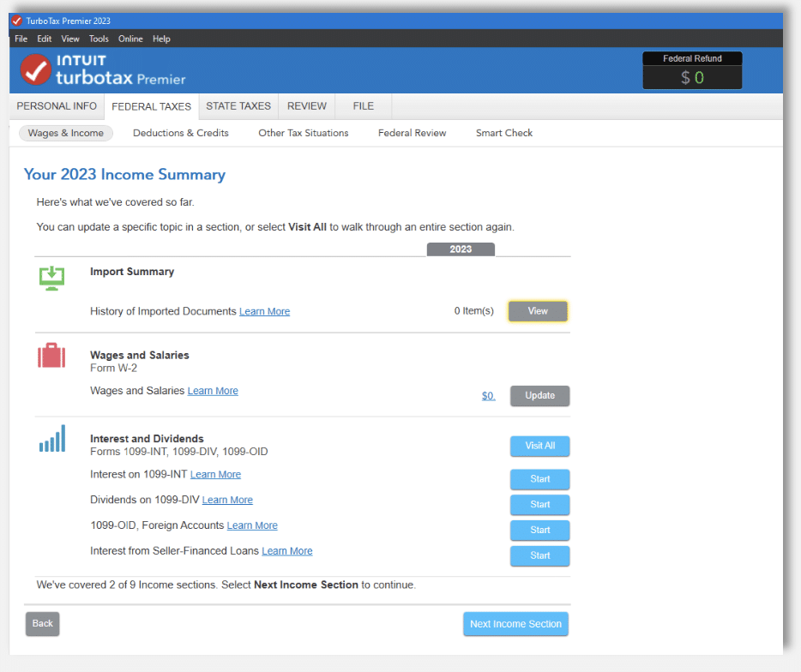
Task: Click Visit All for Interest and Dividends
Action: 539,446
